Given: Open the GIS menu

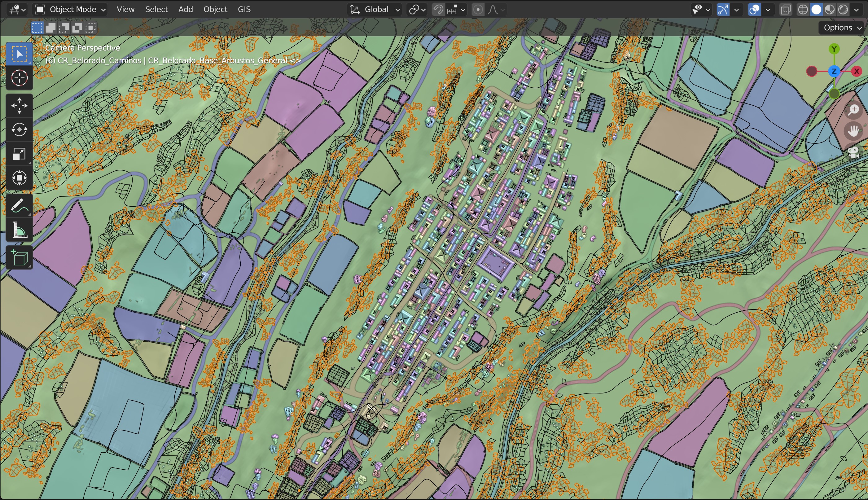Looking at the screenshot, I should [x=244, y=10].
